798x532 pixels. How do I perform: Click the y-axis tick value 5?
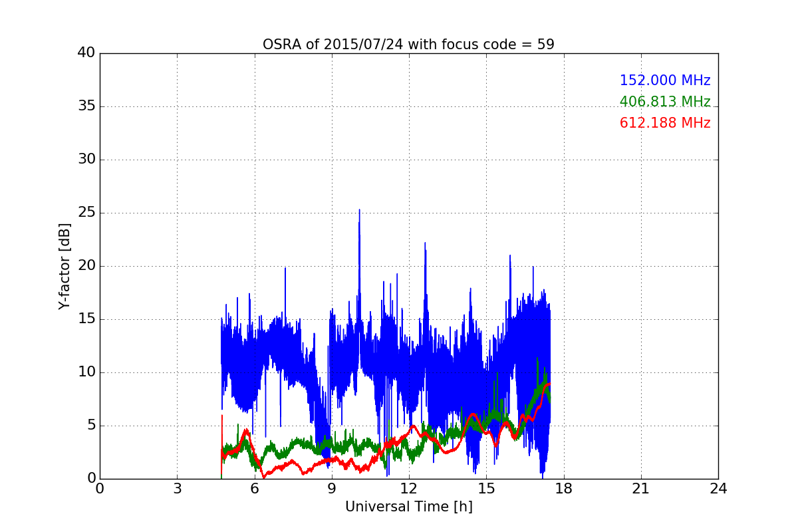click(x=90, y=425)
